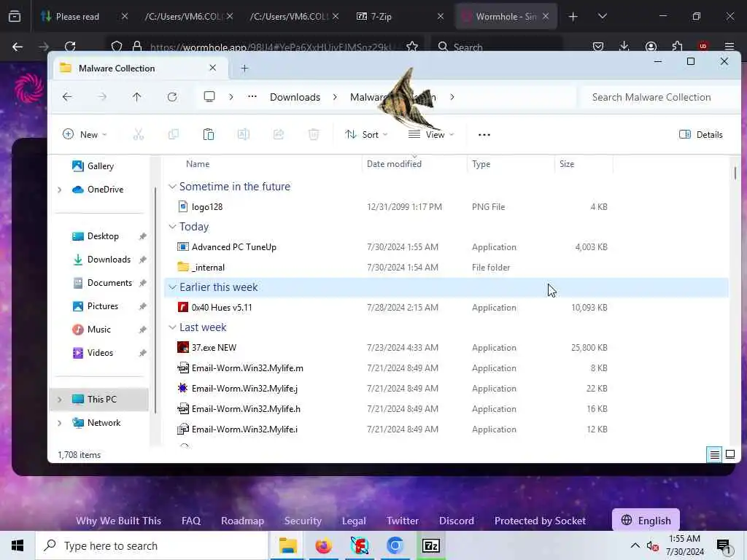Open Videos in quick access
Screen dimensions: 747x560
(x=100, y=353)
